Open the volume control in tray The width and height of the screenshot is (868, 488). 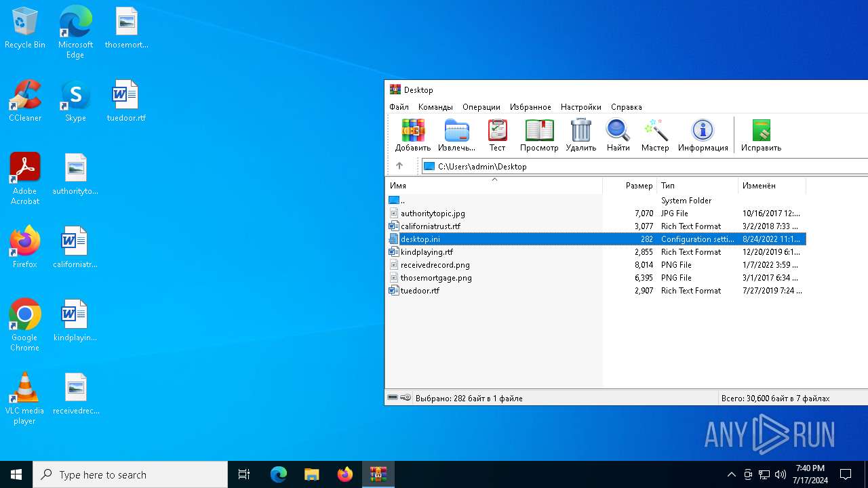[x=781, y=474]
